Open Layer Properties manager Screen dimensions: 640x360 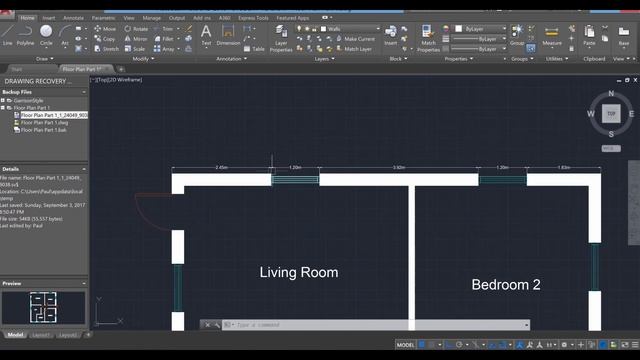click(x=281, y=38)
